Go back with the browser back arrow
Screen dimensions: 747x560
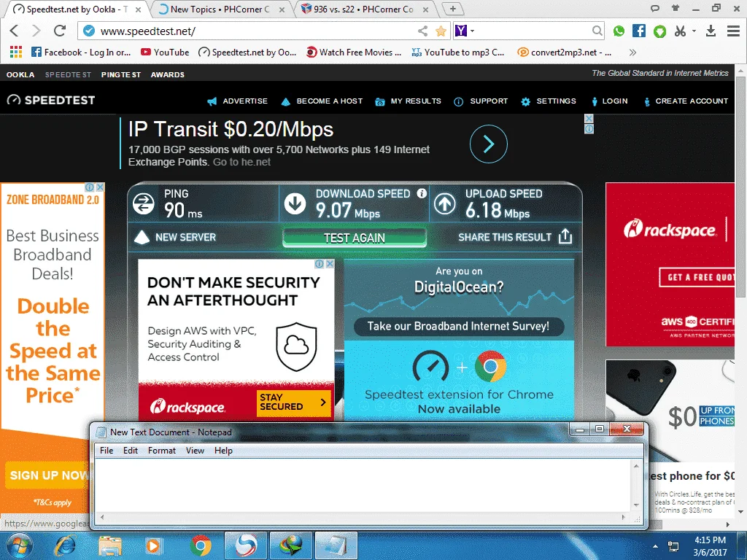[15, 31]
